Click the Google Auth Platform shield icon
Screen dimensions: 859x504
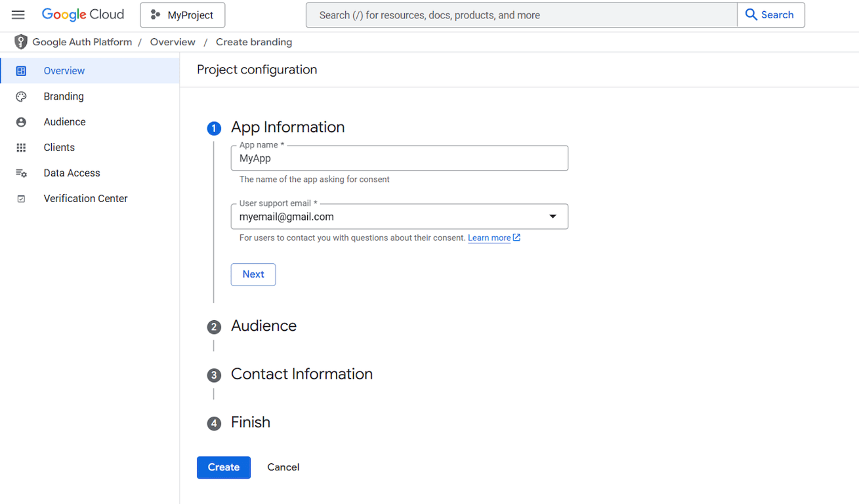pyautogui.click(x=20, y=41)
